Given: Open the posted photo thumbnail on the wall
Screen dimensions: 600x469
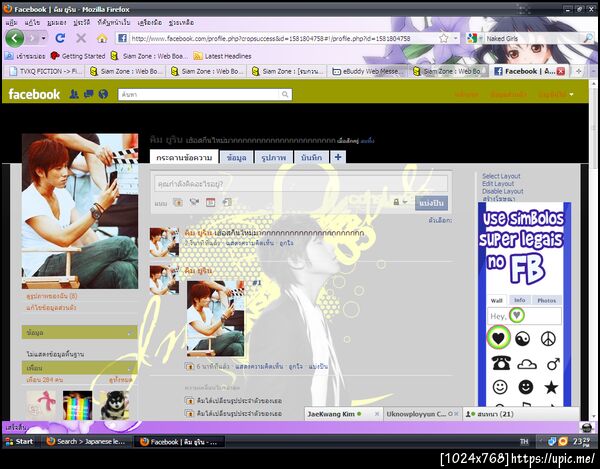Looking at the screenshot, I should click(x=215, y=319).
